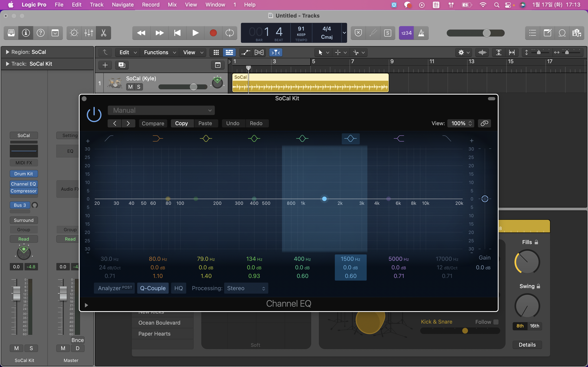Open the Manual preset dropdown
Screen dimensions: 588x367
coord(161,111)
